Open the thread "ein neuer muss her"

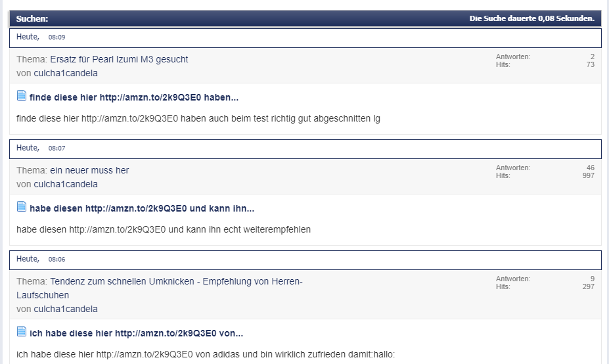pyautogui.click(x=89, y=170)
